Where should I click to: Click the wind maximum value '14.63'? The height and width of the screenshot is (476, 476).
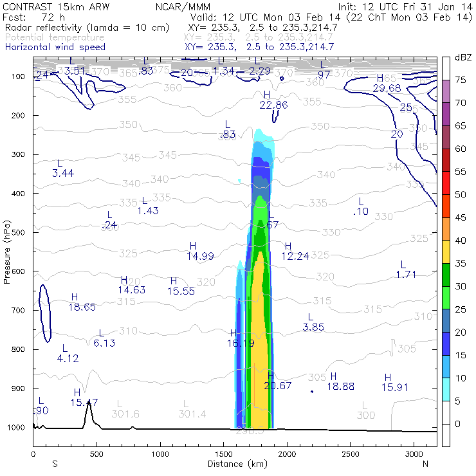(x=131, y=290)
